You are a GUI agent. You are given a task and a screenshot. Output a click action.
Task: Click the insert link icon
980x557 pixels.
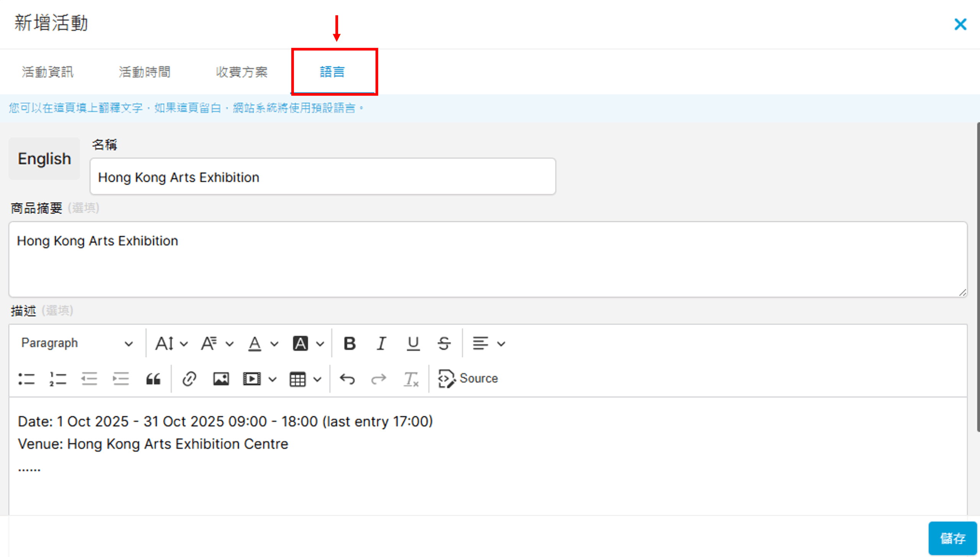point(189,379)
